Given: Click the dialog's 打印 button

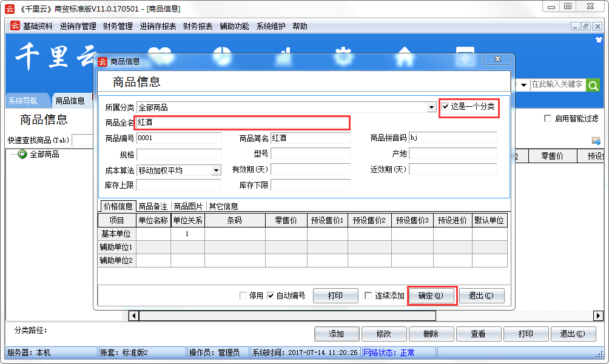Looking at the screenshot, I should pyautogui.click(x=335, y=295).
